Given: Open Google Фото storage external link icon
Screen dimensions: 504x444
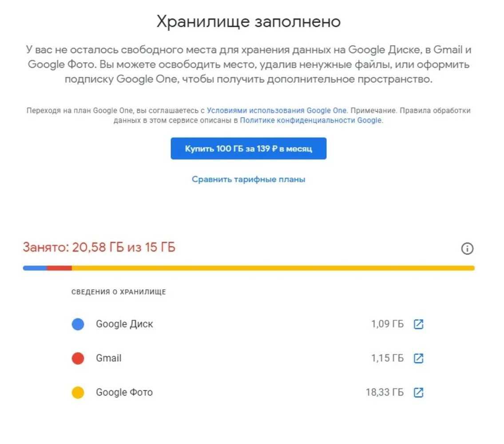Looking at the screenshot, I should click(418, 393).
